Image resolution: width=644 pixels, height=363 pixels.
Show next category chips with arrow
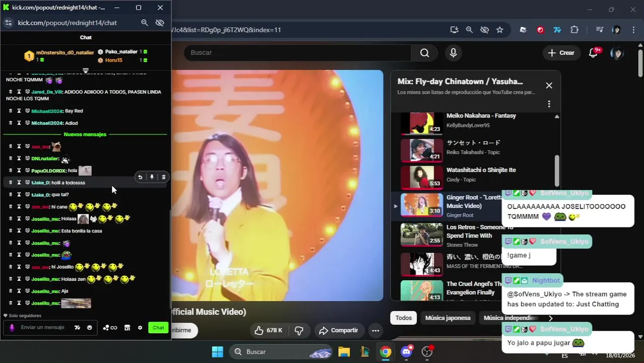[551, 318]
